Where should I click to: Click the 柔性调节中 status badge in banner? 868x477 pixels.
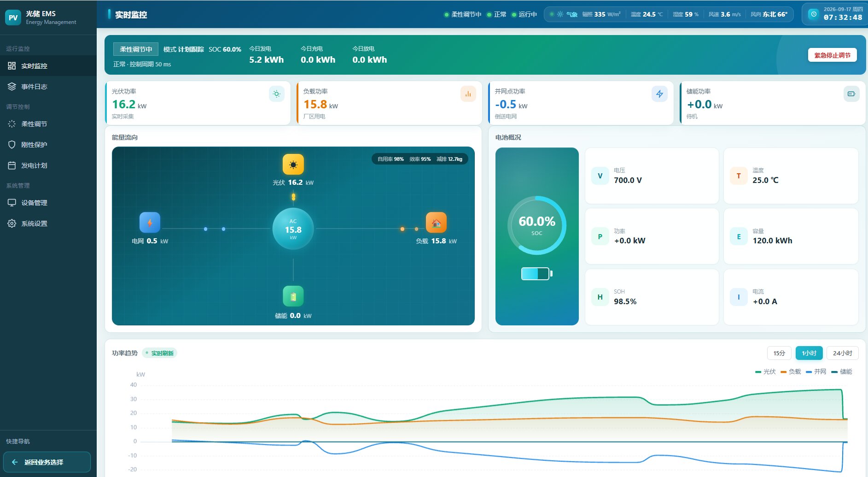[x=136, y=49]
